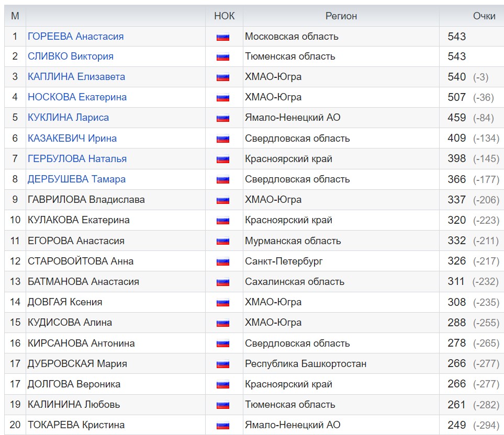Click the flag icon next to СЛИВКО Виктория

(223, 57)
